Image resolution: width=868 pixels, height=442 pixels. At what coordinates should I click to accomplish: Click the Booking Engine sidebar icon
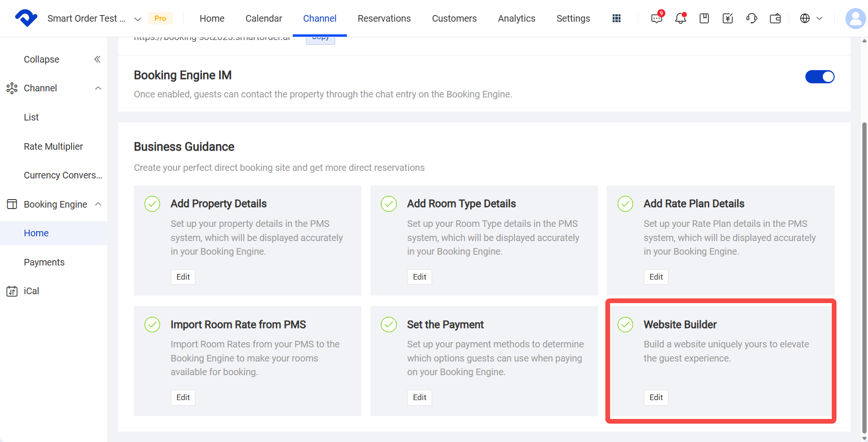pyautogui.click(x=12, y=204)
